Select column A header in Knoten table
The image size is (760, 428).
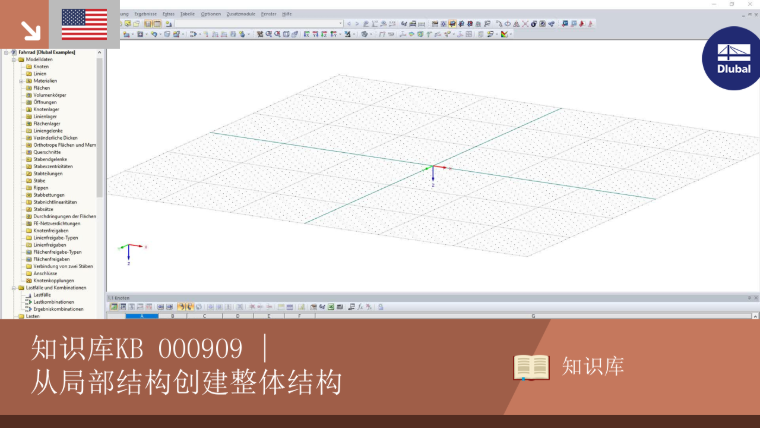[142, 316]
